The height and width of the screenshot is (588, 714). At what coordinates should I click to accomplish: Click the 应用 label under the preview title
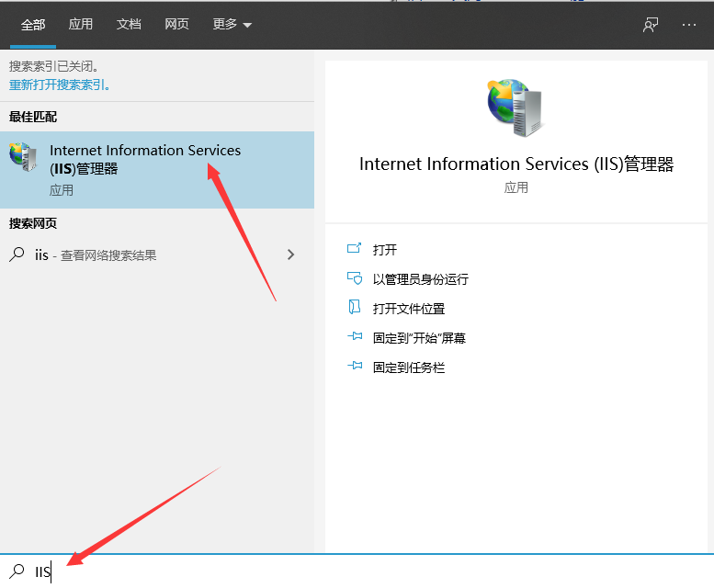[516, 187]
